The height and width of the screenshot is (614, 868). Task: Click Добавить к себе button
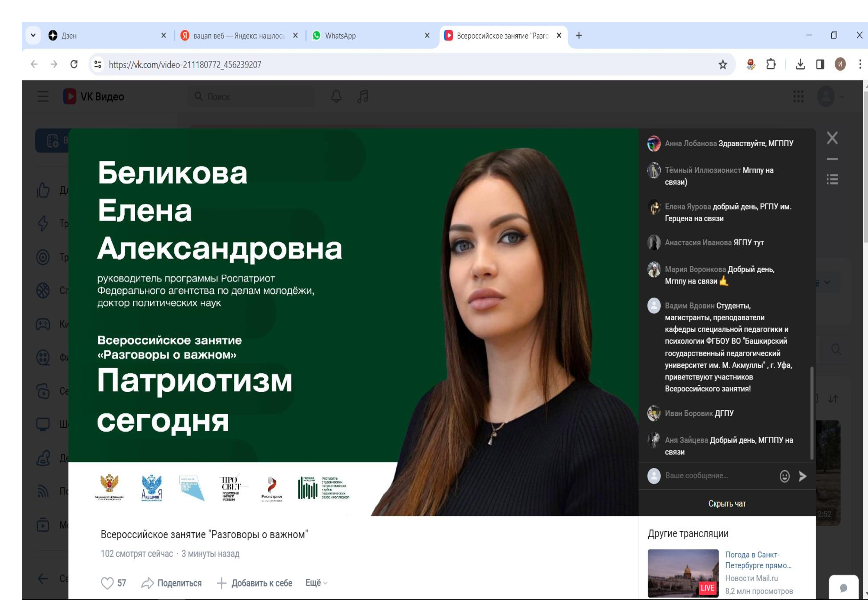click(x=255, y=583)
